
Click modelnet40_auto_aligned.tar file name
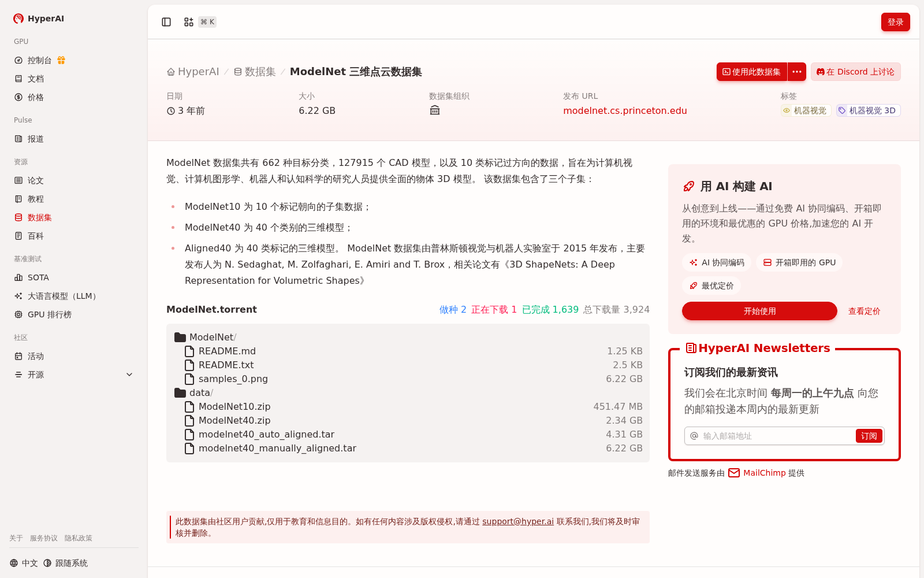point(266,435)
